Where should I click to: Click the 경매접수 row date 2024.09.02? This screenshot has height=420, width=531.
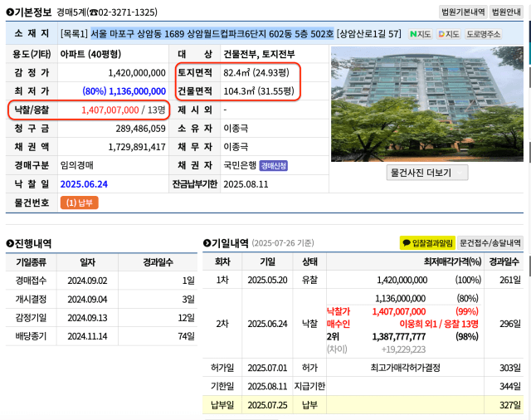pyautogui.click(x=87, y=281)
